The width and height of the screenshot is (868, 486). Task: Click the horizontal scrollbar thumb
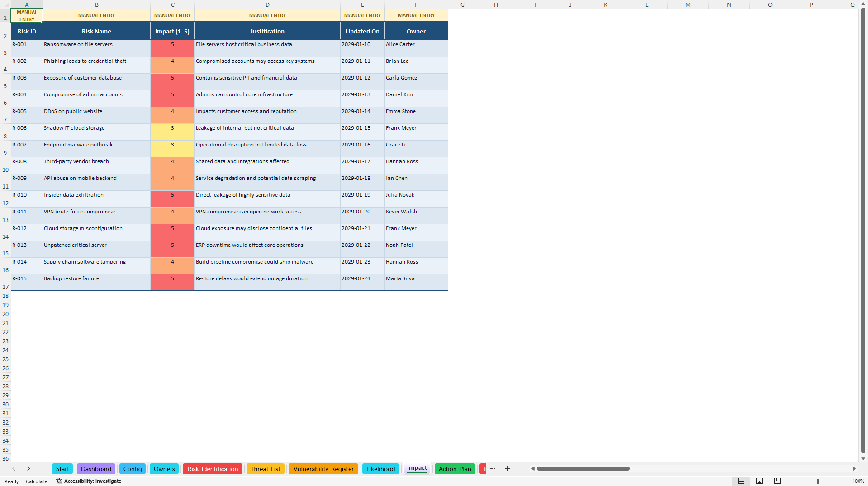pyautogui.click(x=583, y=469)
